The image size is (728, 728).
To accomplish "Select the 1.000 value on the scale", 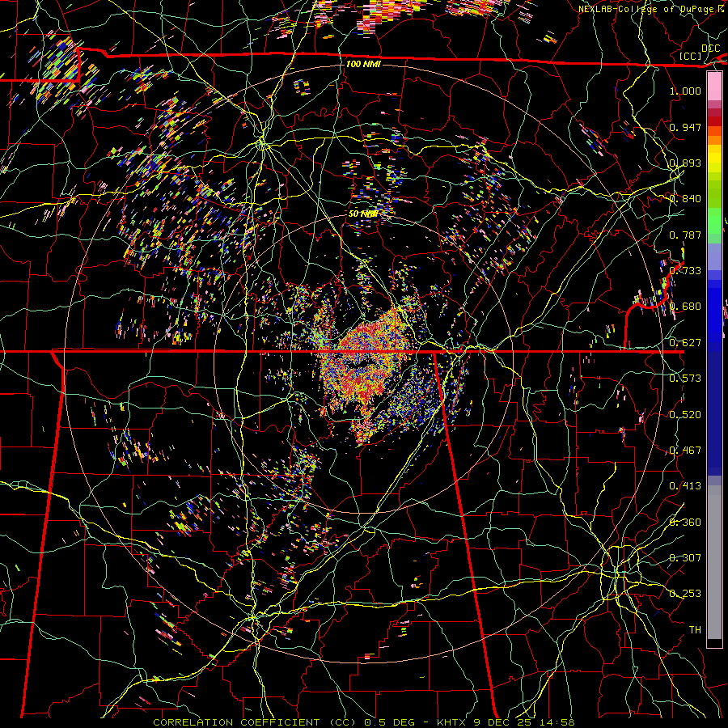I will pyautogui.click(x=685, y=91).
